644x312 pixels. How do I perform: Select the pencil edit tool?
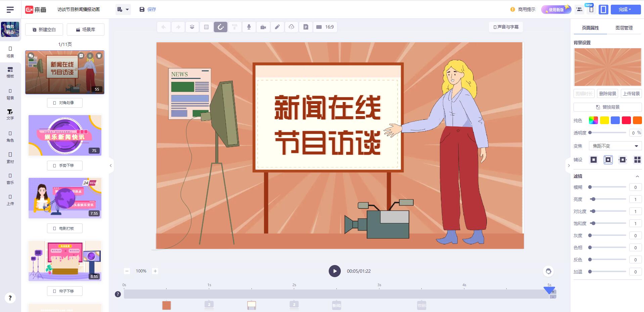pyautogui.click(x=277, y=27)
